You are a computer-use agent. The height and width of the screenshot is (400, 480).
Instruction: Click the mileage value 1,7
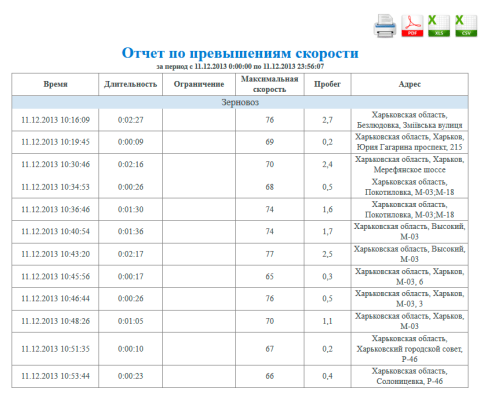coord(327,231)
